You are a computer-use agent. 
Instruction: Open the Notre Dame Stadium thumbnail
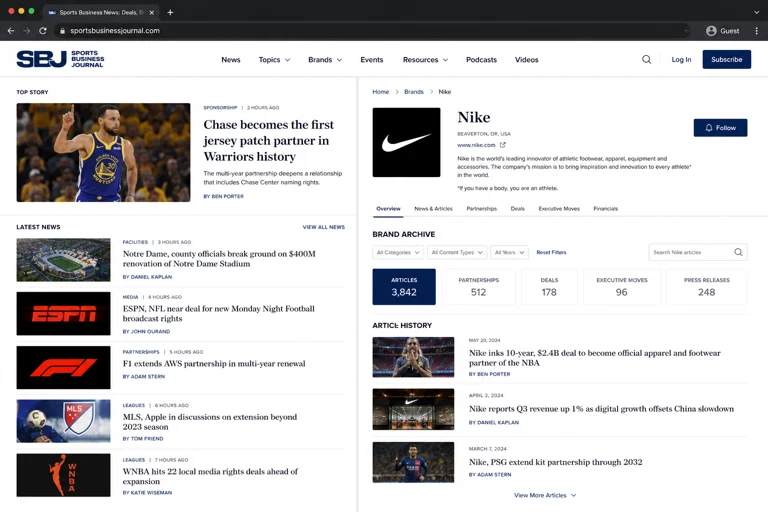pyautogui.click(x=63, y=260)
